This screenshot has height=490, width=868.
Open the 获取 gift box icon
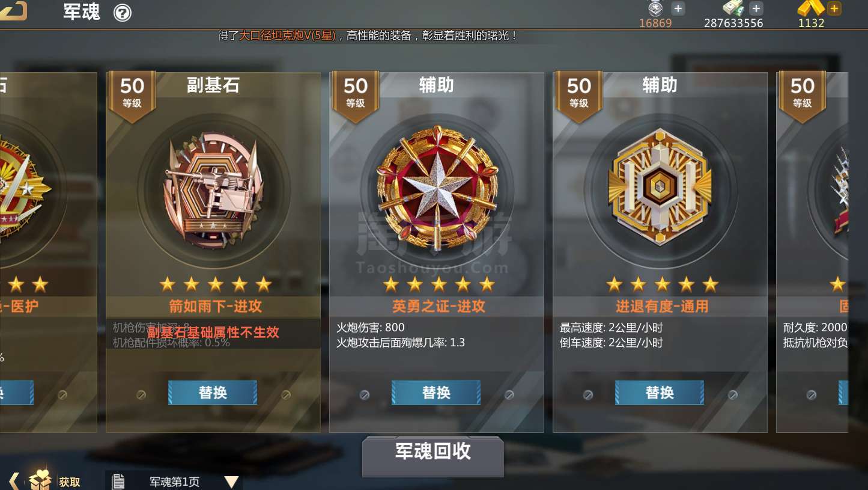point(41,480)
